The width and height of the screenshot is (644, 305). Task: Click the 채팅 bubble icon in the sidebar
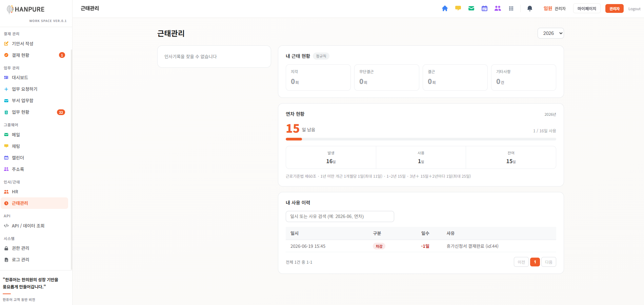[x=6, y=146]
